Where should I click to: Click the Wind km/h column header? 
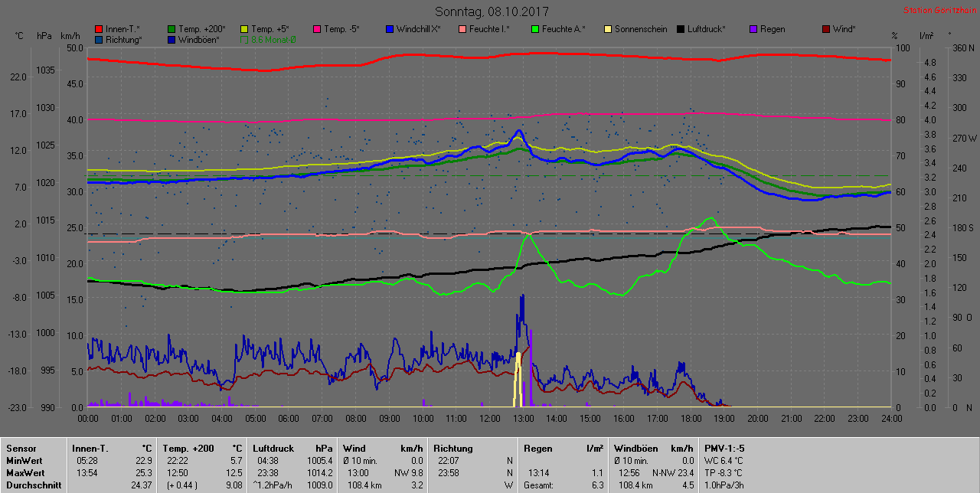[x=383, y=448]
